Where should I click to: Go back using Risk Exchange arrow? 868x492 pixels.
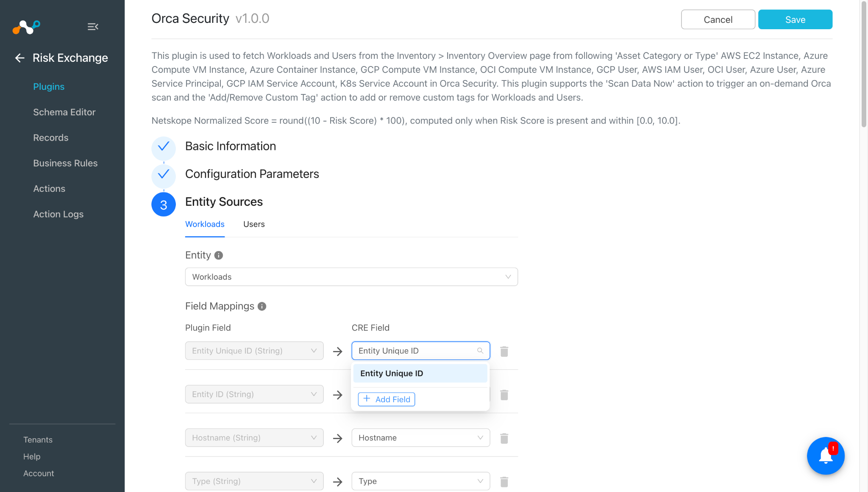point(19,58)
